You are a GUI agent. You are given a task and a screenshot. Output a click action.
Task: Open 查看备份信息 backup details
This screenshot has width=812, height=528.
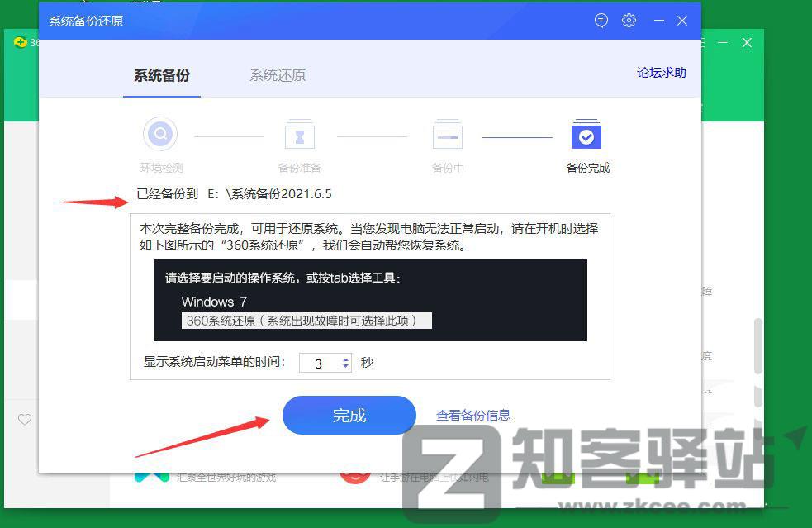point(473,416)
